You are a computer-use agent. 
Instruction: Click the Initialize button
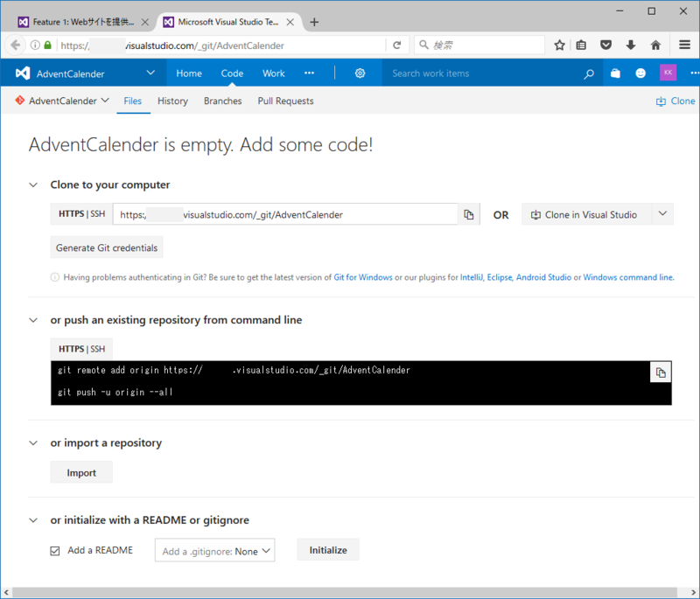[x=328, y=550]
